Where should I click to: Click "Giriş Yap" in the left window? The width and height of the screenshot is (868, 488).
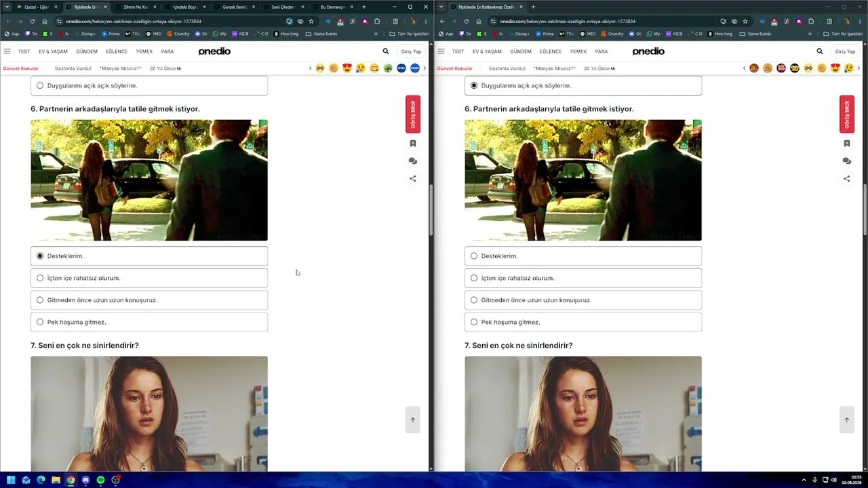click(411, 52)
